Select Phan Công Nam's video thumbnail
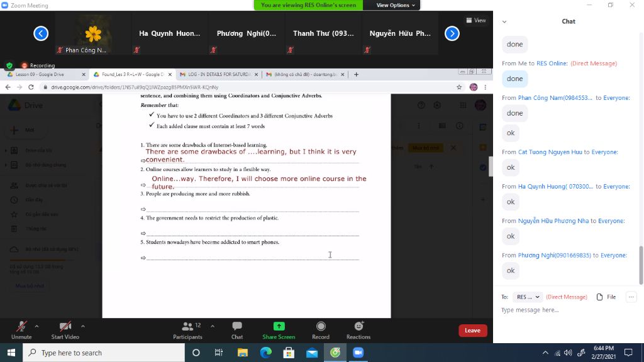The height and width of the screenshot is (362, 644). point(93,34)
